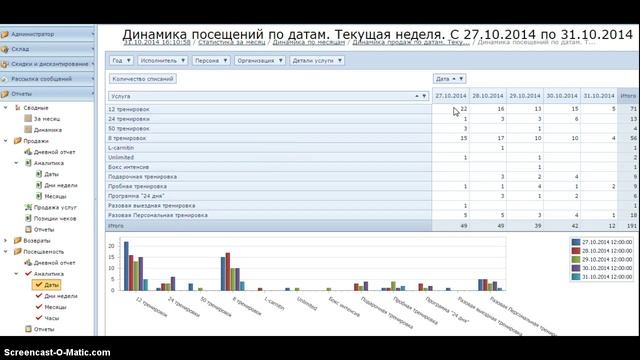Follow the 31.10.2014 16:10:58 breadcrumb link
This screenshot has height=360, width=640.
157,42
